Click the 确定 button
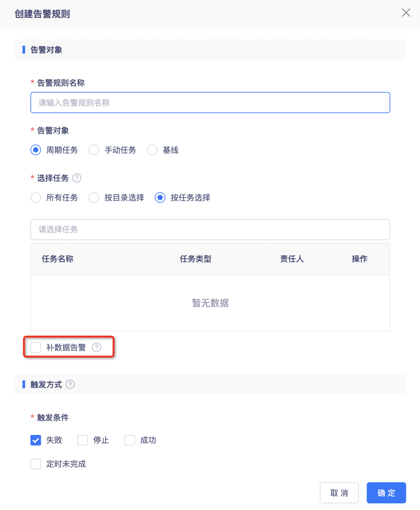The image size is (420, 510). (x=386, y=493)
